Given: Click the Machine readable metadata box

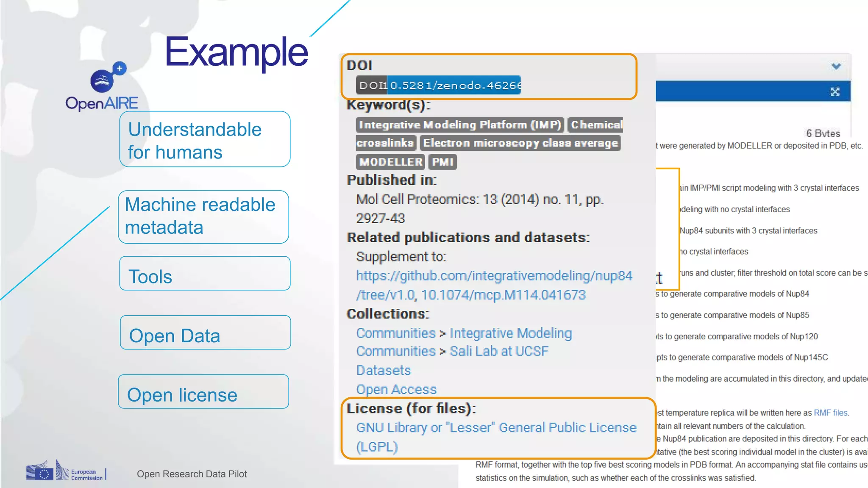Looking at the screenshot, I should tap(204, 217).
